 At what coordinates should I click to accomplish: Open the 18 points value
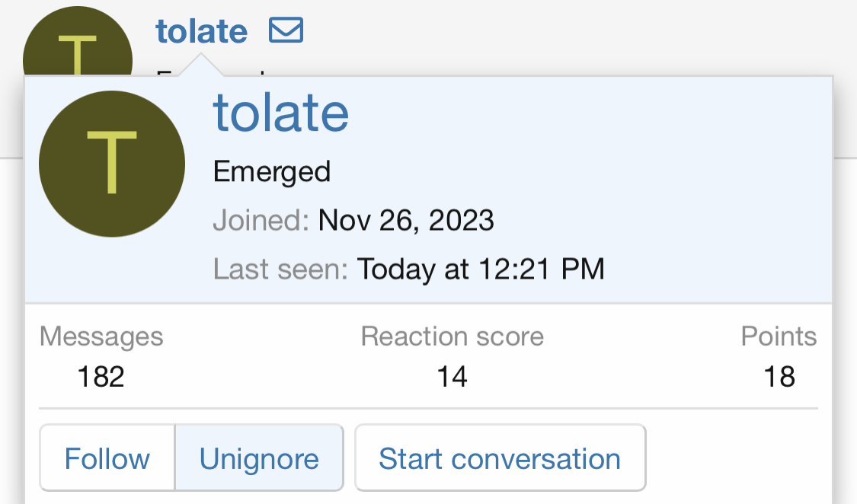coord(779,376)
